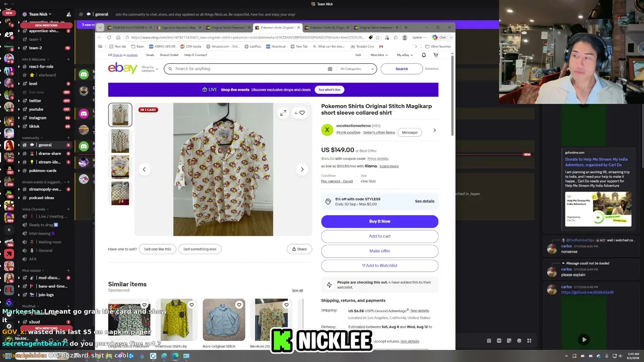Click the browser address bar

[248, 37]
